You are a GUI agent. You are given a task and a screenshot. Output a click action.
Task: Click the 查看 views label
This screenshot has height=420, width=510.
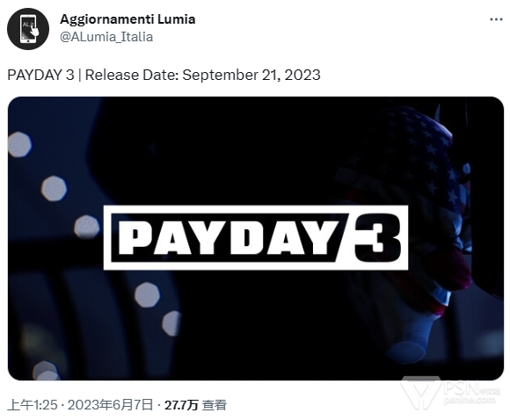coord(215,405)
